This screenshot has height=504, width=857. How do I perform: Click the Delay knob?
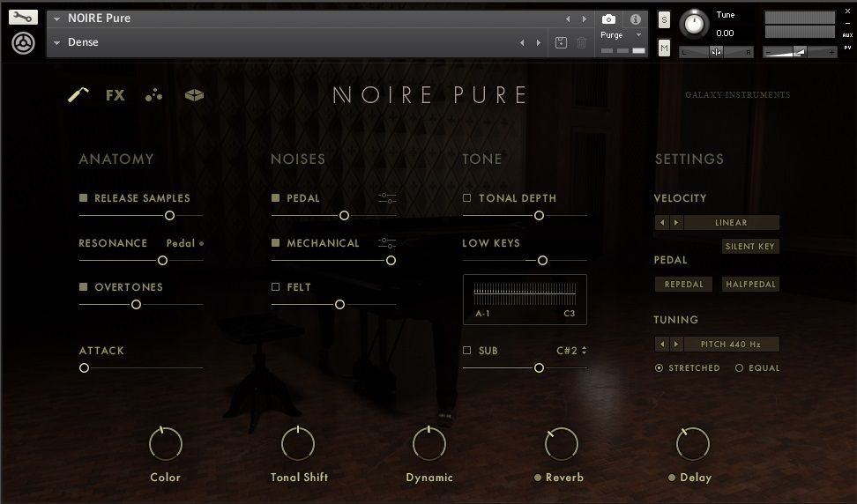tap(692, 443)
